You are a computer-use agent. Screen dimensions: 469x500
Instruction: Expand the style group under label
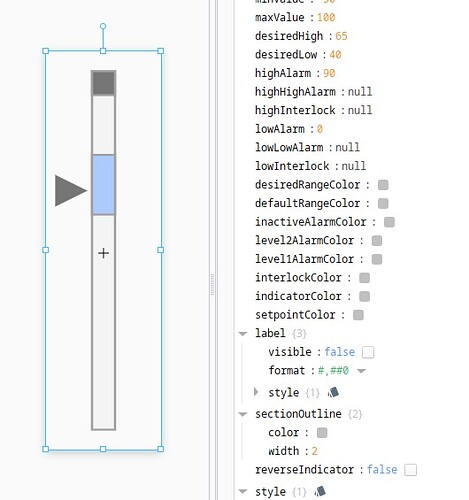point(256,392)
